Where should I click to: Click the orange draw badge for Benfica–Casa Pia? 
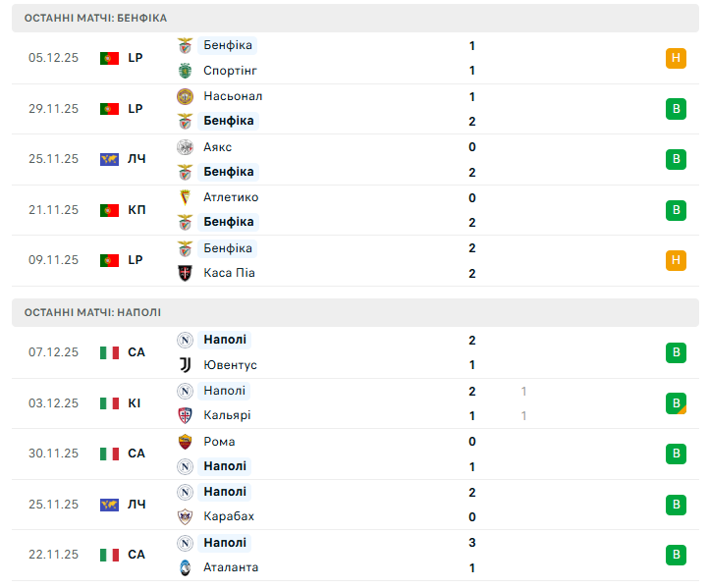pos(676,260)
